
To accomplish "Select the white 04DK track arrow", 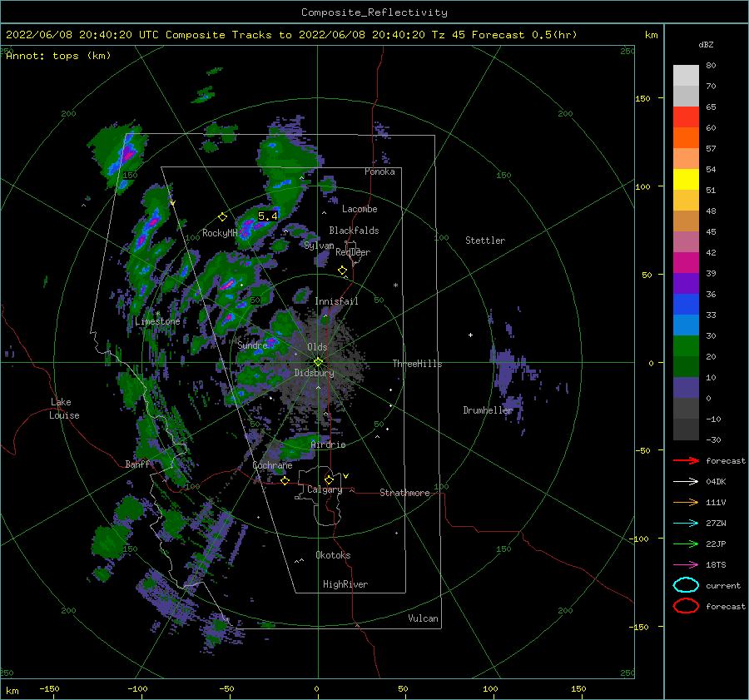I will [686, 482].
